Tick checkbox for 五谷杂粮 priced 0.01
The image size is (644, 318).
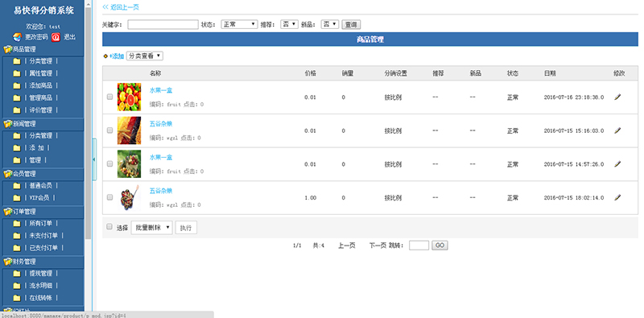click(x=109, y=130)
